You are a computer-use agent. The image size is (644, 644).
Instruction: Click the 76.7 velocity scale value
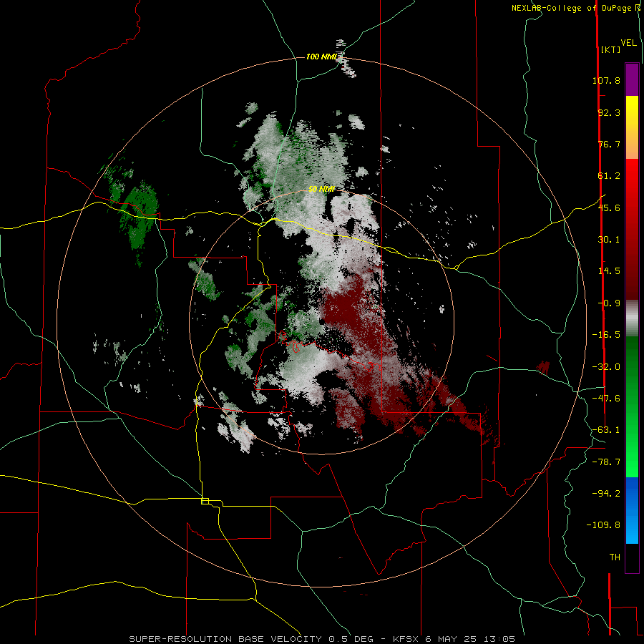tap(609, 144)
